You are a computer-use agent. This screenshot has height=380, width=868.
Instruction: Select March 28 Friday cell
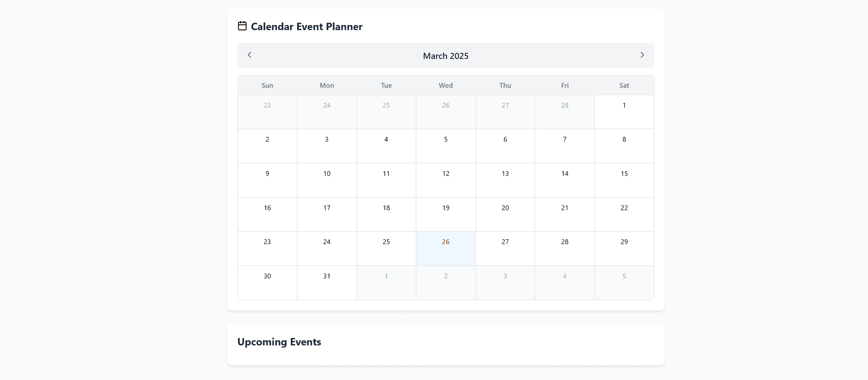(x=564, y=248)
